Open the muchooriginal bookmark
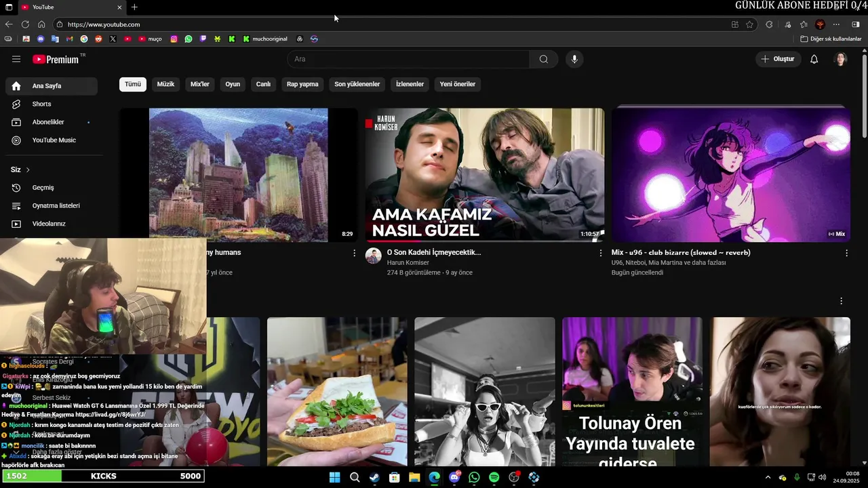This screenshot has width=868, height=488. [x=265, y=39]
